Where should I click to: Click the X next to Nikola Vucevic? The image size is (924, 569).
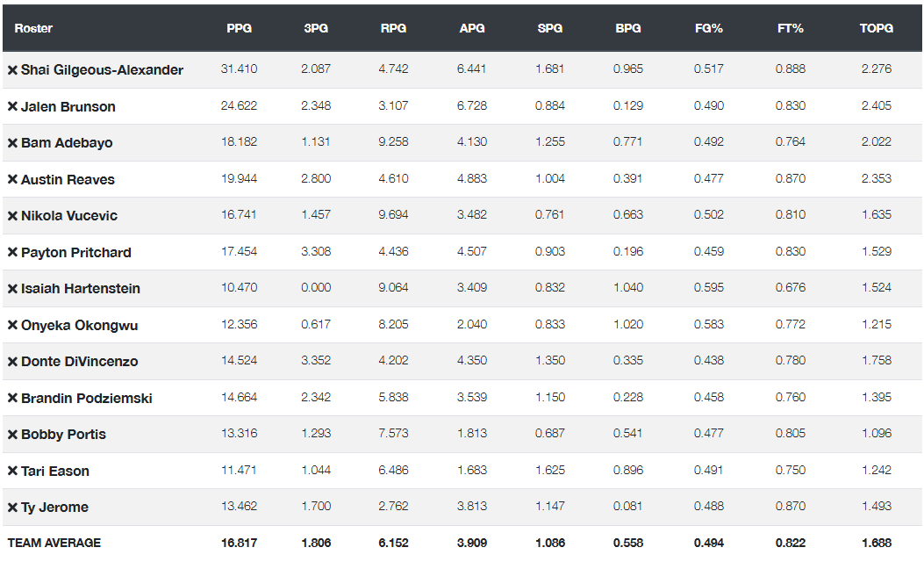pos(12,216)
